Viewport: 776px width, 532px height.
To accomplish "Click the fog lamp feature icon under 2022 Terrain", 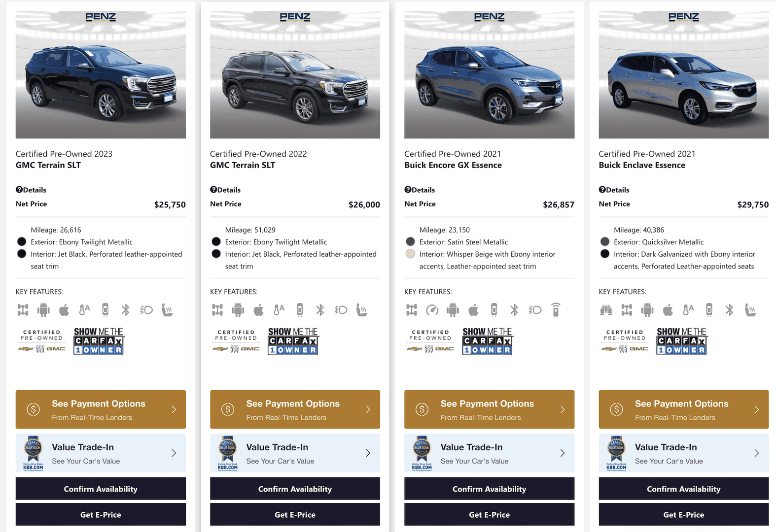I will click(340, 310).
